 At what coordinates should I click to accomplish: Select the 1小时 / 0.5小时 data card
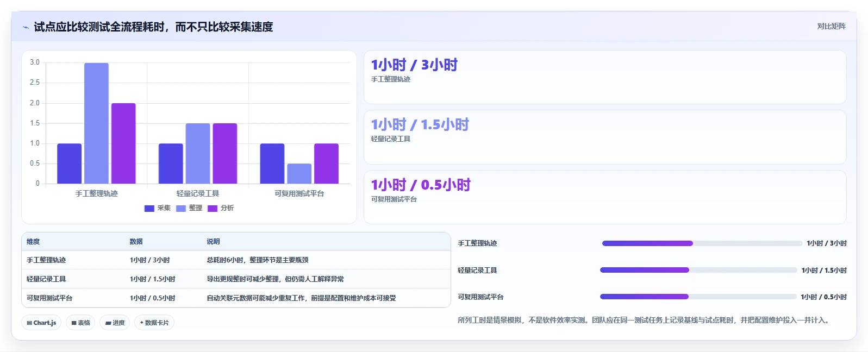coord(605,197)
